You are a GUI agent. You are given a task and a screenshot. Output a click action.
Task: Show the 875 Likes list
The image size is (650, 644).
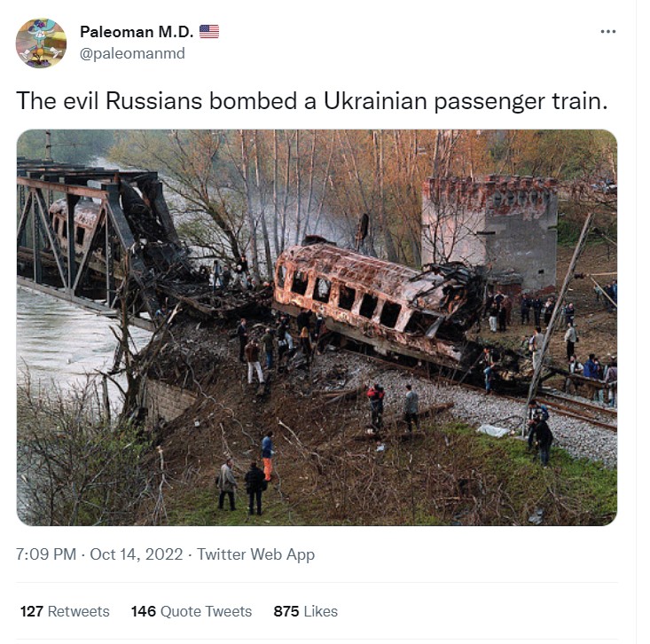tap(306, 611)
